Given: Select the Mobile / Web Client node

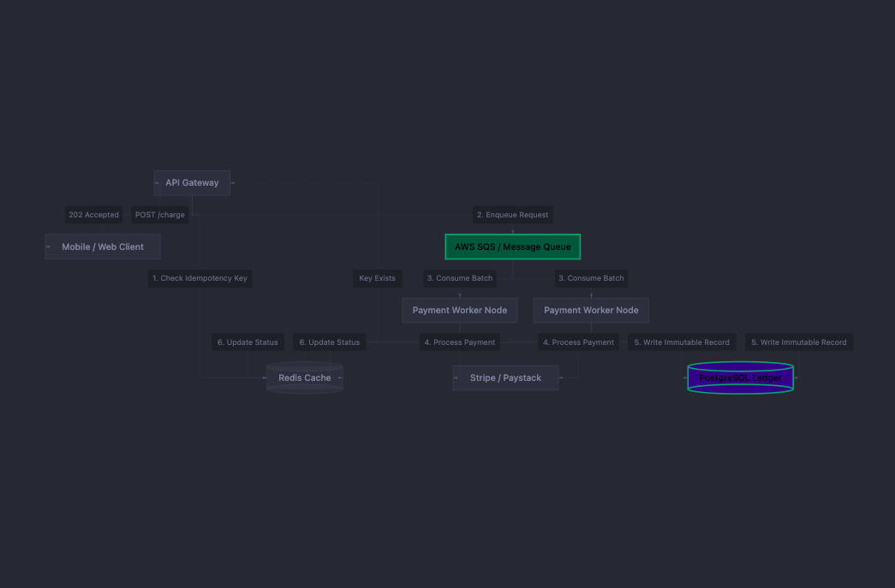Looking at the screenshot, I should pyautogui.click(x=102, y=246).
